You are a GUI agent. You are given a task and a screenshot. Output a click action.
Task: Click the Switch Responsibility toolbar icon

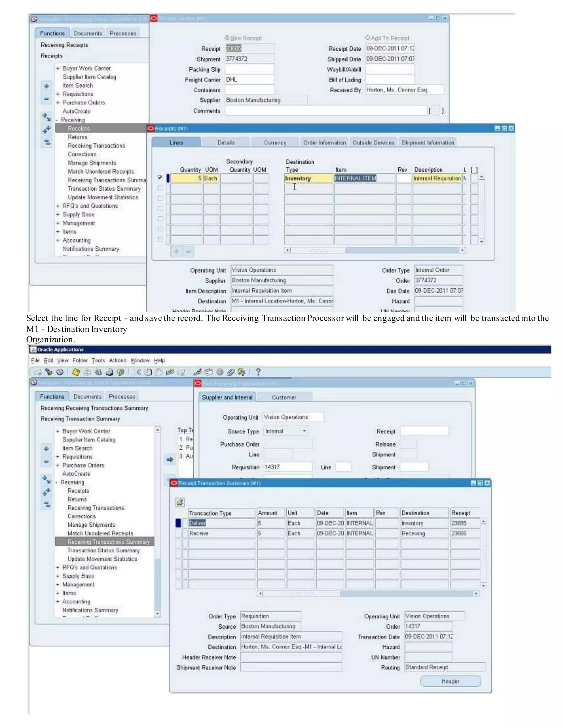98,372
